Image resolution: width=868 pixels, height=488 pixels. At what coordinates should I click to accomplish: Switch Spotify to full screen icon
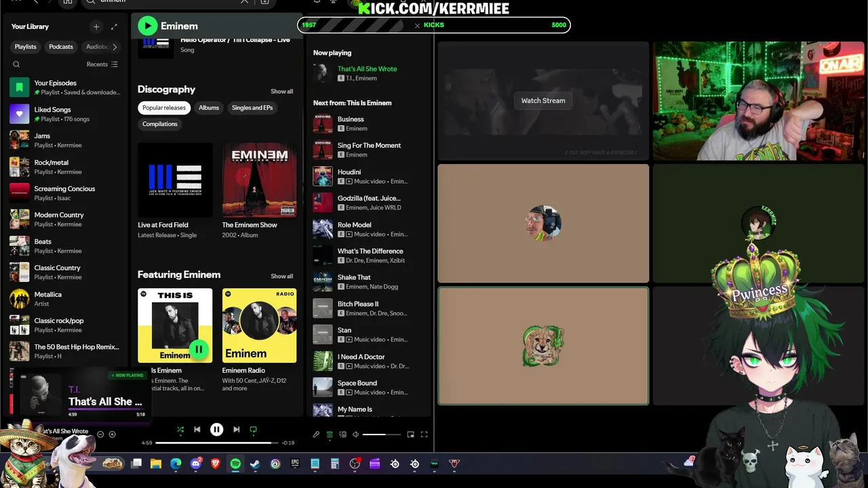coord(425,434)
